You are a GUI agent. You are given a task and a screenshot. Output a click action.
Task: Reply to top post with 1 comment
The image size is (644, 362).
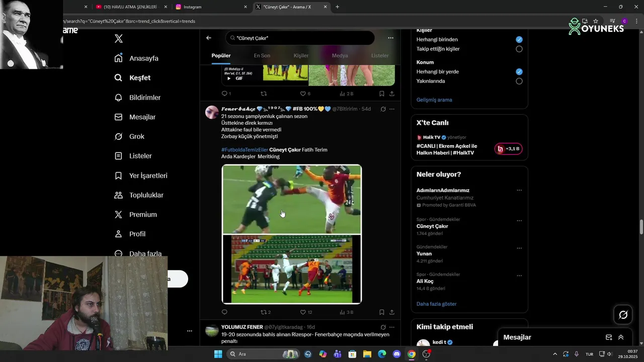tap(226, 94)
